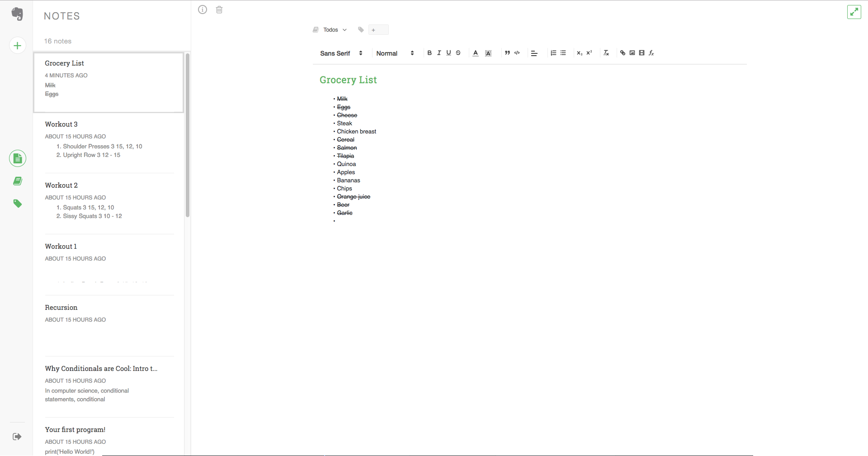
Task: Show note info icon
Action: [203, 9]
